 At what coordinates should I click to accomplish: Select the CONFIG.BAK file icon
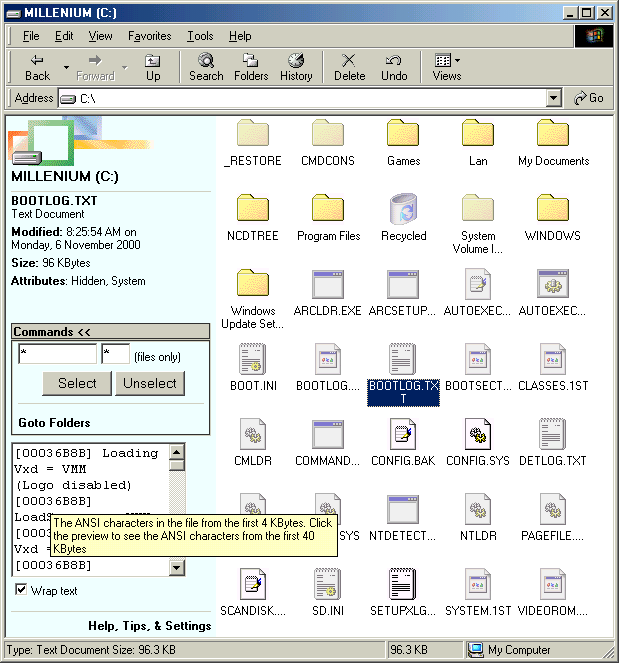tap(403, 435)
